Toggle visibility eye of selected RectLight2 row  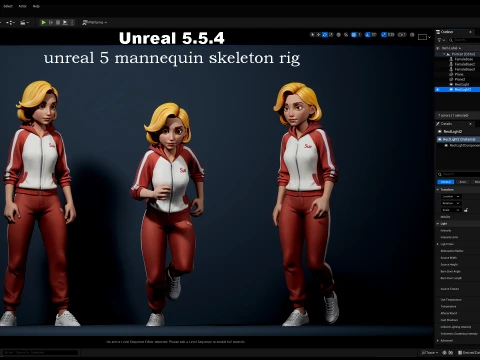(438, 89)
